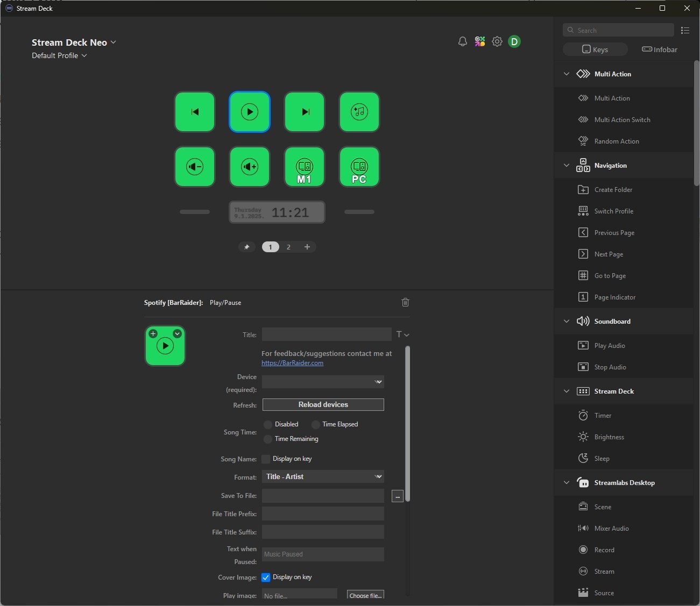Pin the page with the pin icon
700x606 pixels.
247,247
